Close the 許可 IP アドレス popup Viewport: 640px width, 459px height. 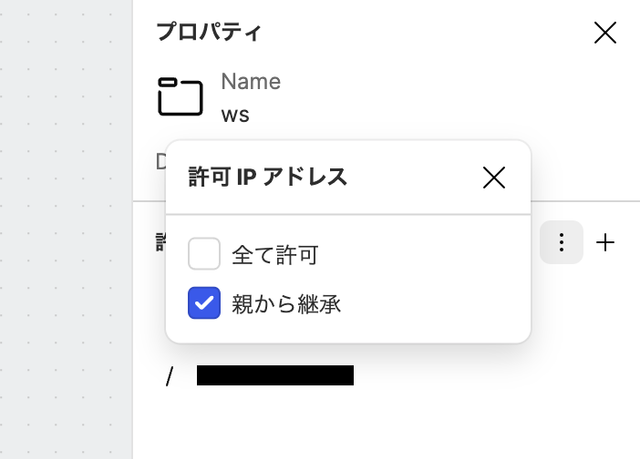[494, 177]
